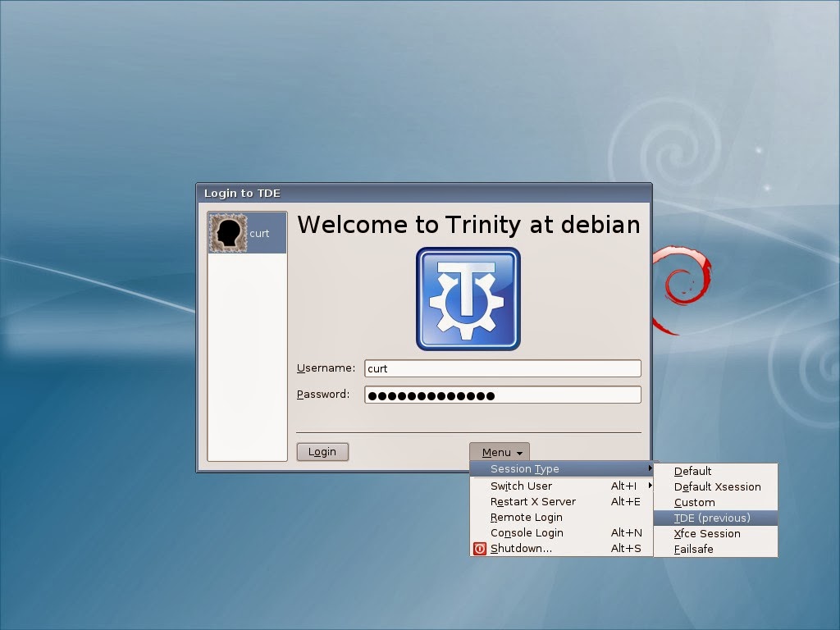The image size is (840, 630).
Task: Choose Console Login
Action: 526,532
